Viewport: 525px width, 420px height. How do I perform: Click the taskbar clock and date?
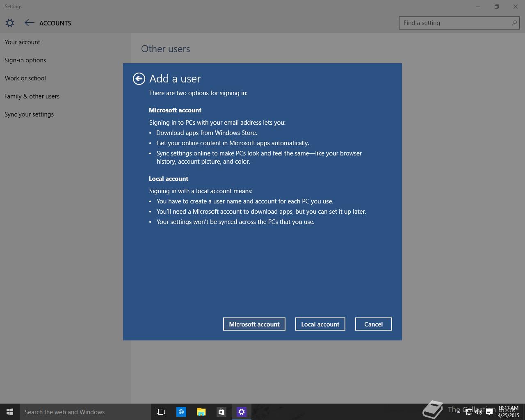pos(509,412)
